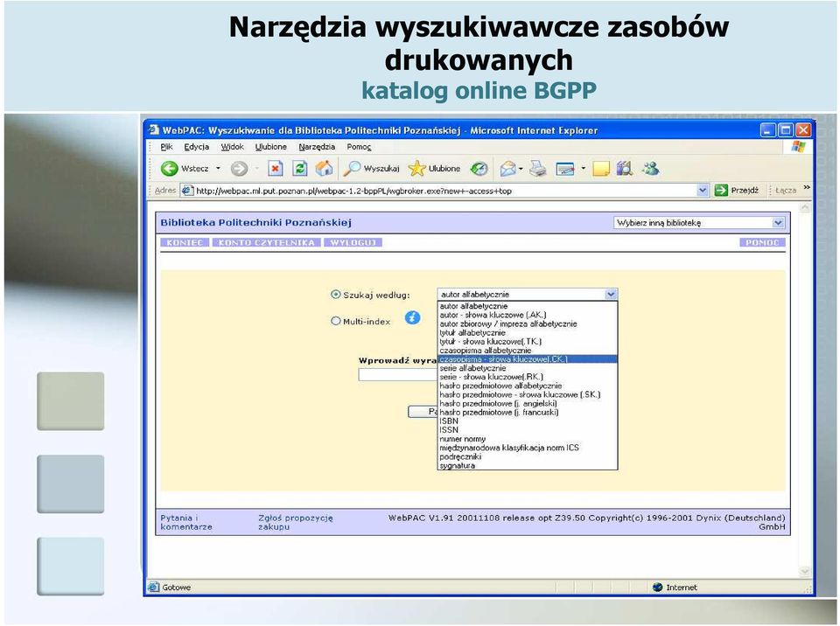The width and height of the screenshot is (840, 626).
Task: Choose 'podręczniki' option
Action: coord(528,456)
